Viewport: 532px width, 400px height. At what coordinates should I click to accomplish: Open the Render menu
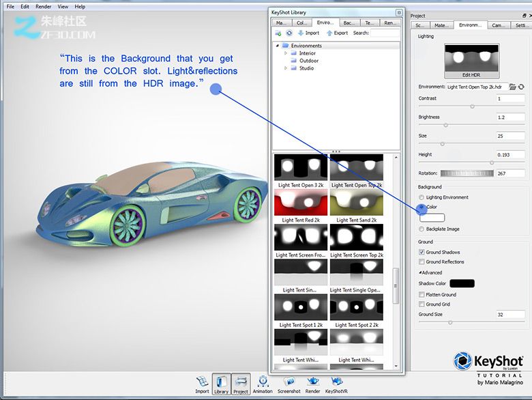point(44,6)
